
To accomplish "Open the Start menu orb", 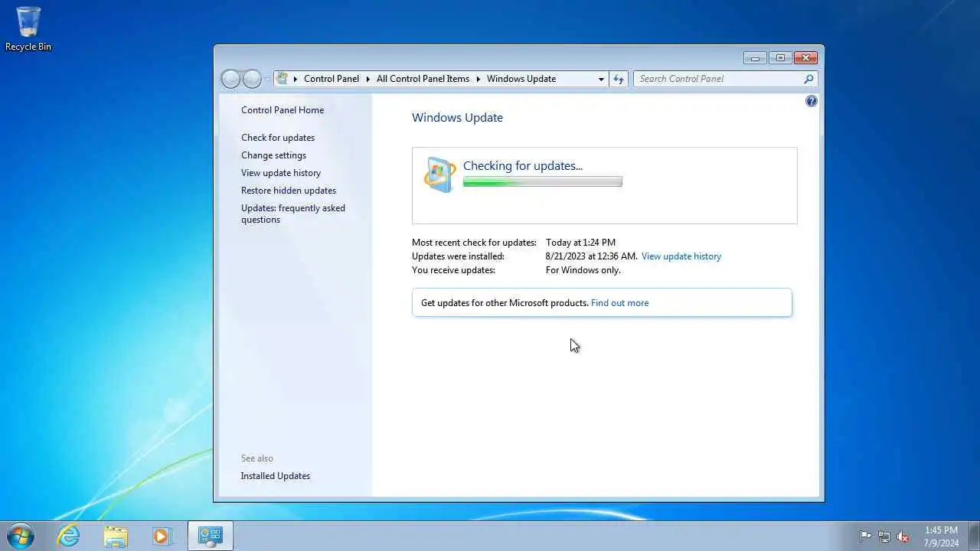I will click(20, 535).
